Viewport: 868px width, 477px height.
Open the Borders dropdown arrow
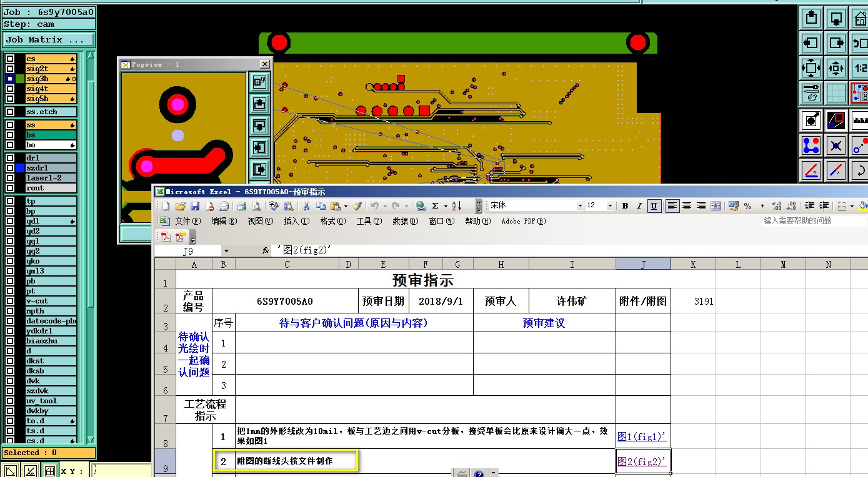[x=851, y=206]
